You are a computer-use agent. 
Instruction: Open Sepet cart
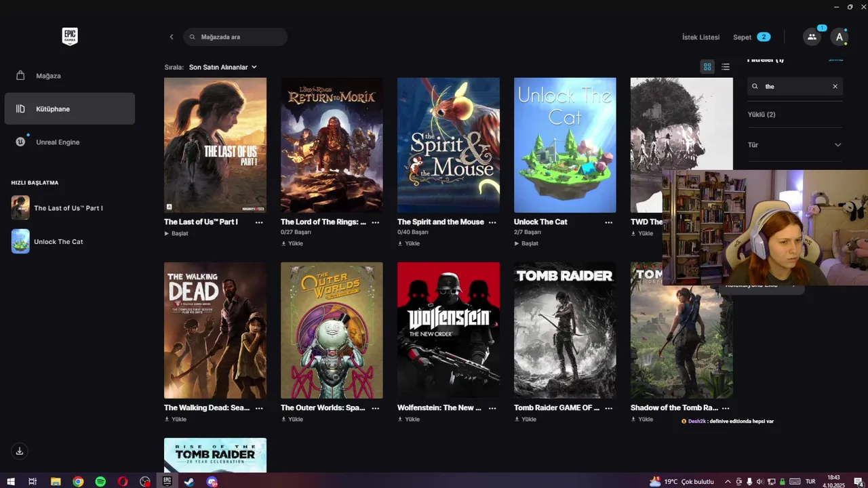[x=751, y=37]
